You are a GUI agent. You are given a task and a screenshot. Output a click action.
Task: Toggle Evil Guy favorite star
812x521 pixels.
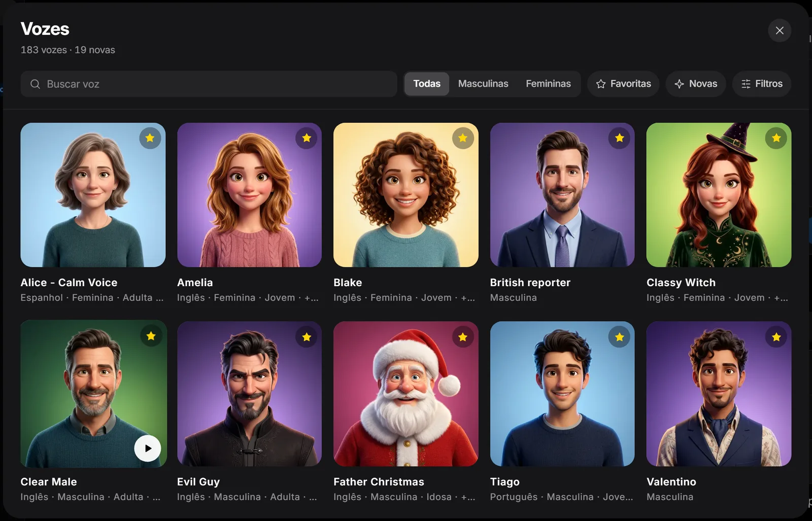click(307, 337)
